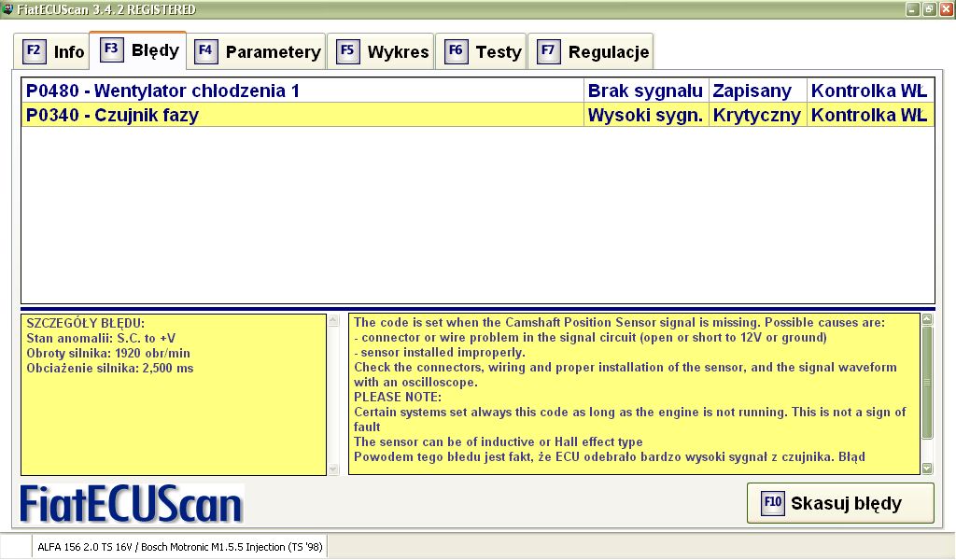Click the Obciażenie silnika 2,500 ms line

pyautogui.click(x=110, y=369)
